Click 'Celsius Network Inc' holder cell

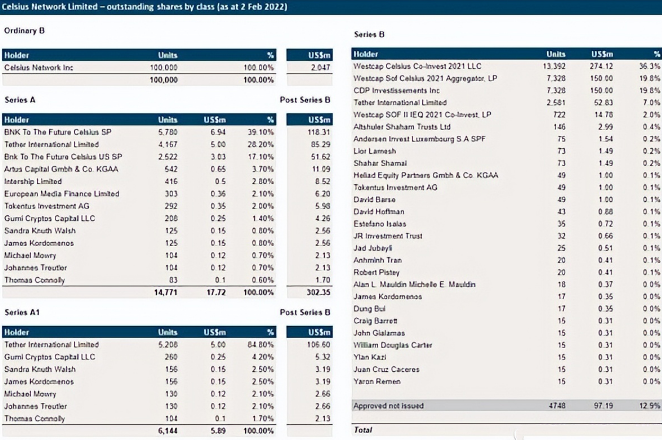38,68
